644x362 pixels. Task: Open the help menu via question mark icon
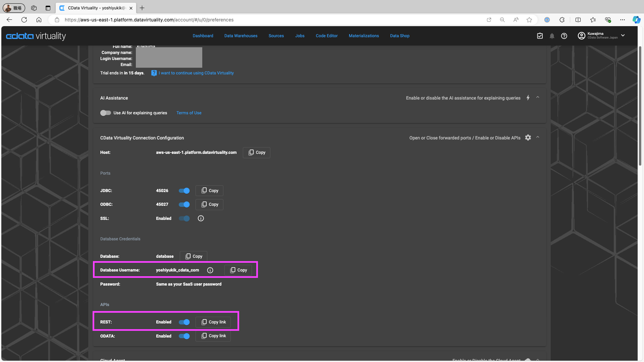(564, 36)
